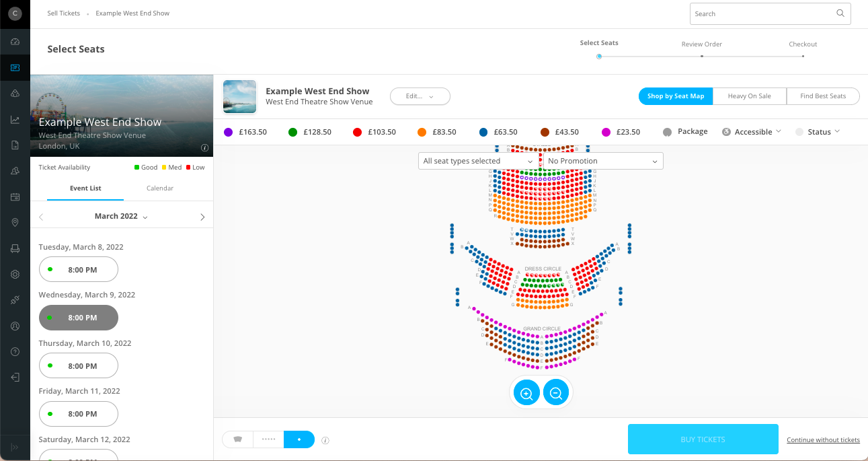Image resolution: width=868 pixels, height=461 pixels.
Task: Open the All seat types selected dropdown
Action: pyautogui.click(x=478, y=162)
